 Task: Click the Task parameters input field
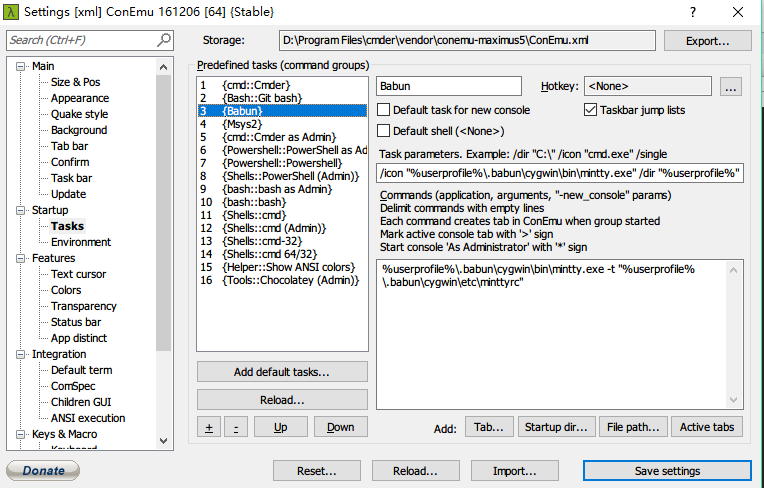[560, 173]
